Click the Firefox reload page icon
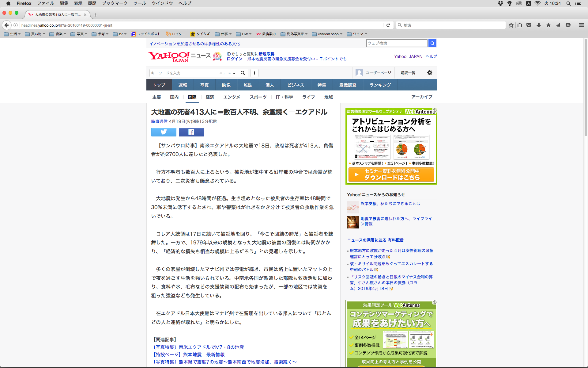Viewport: 588px width, 368px height. pyautogui.click(x=388, y=25)
